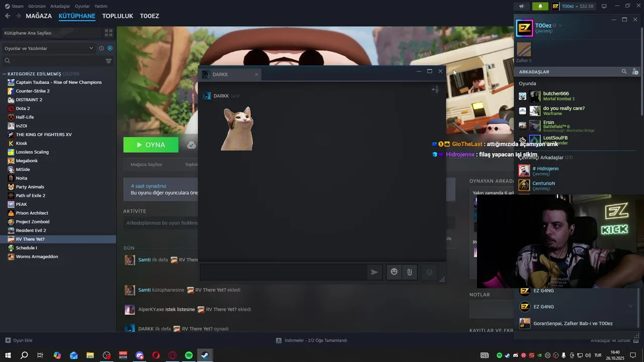This screenshot has height=362, width=644.
Task: Open the Görünüm menu
Action: [x=37, y=6]
